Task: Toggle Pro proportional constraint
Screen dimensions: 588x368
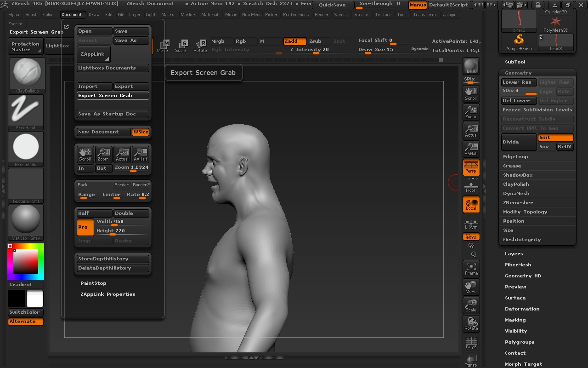Action: pos(85,227)
